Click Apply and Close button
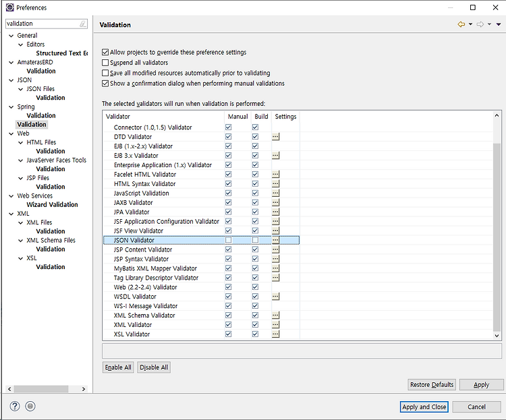This screenshot has height=420, width=506. [x=424, y=407]
